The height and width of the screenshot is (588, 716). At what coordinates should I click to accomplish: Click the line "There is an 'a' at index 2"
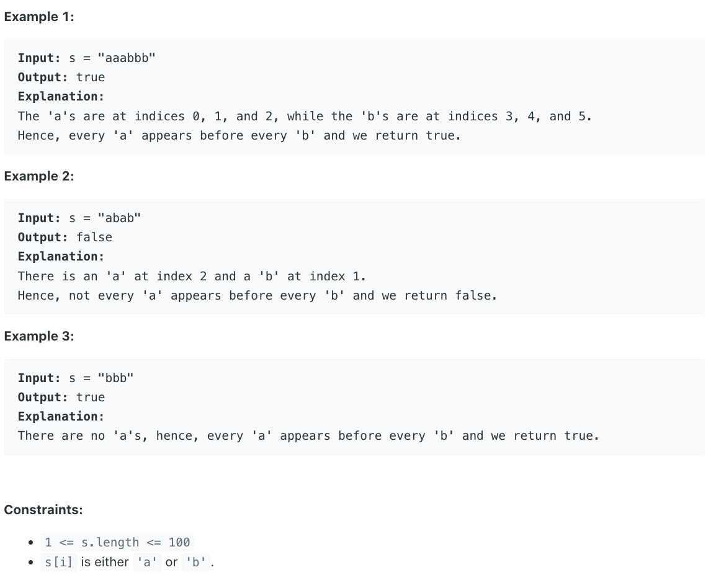(x=192, y=277)
